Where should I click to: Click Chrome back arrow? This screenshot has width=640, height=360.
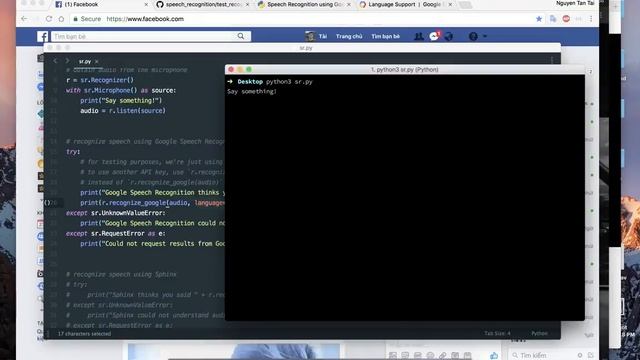pyautogui.click(x=24, y=19)
